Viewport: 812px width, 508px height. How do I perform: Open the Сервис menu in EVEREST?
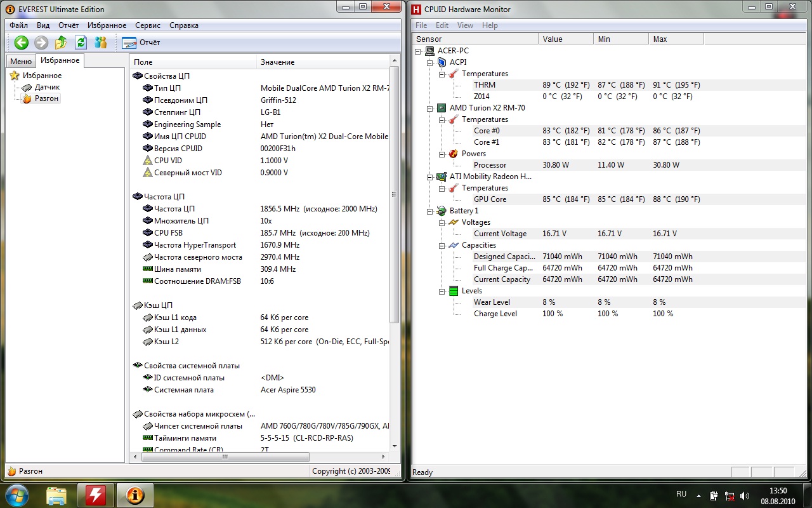tap(147, 25)
